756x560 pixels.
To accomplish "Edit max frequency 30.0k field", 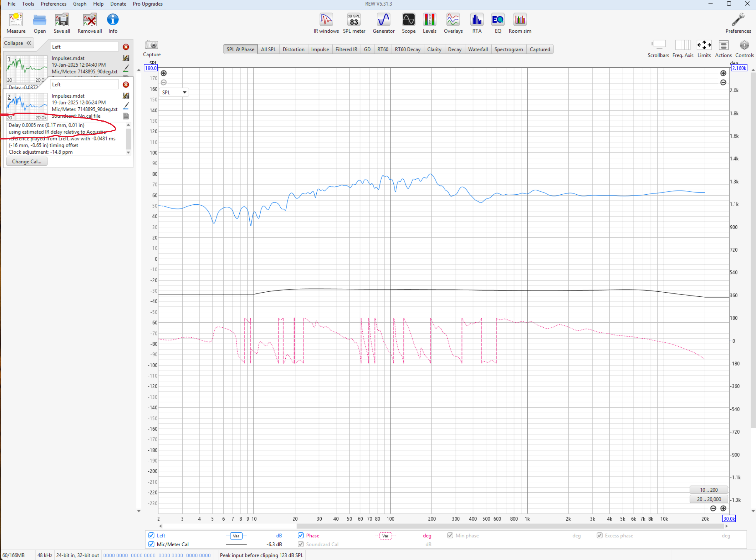I will [x=729, y=518].
